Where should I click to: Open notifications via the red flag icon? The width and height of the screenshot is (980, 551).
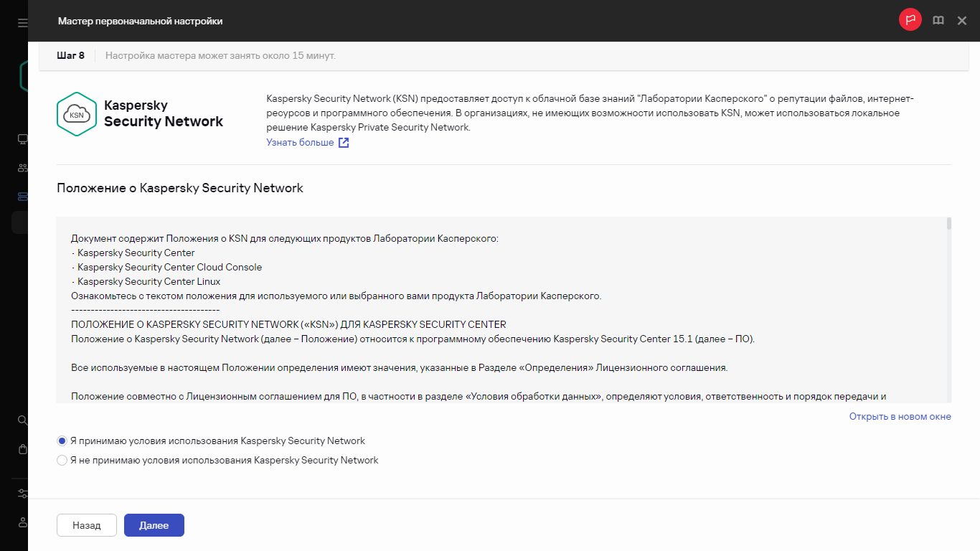910,20
